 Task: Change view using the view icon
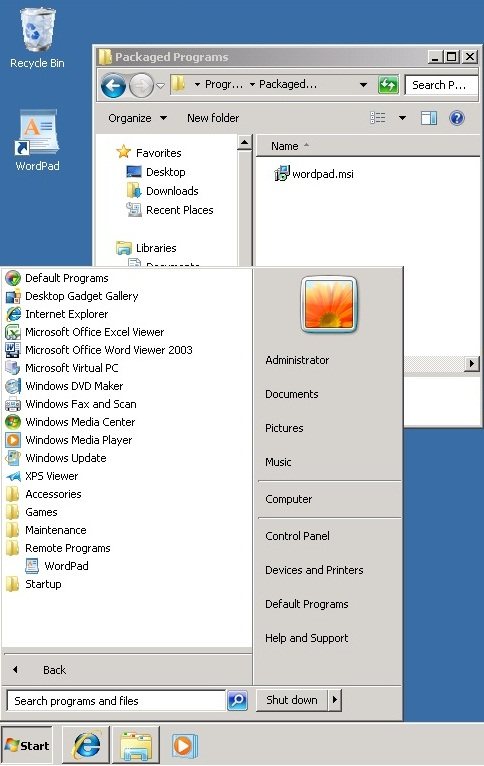click(378, 118)
